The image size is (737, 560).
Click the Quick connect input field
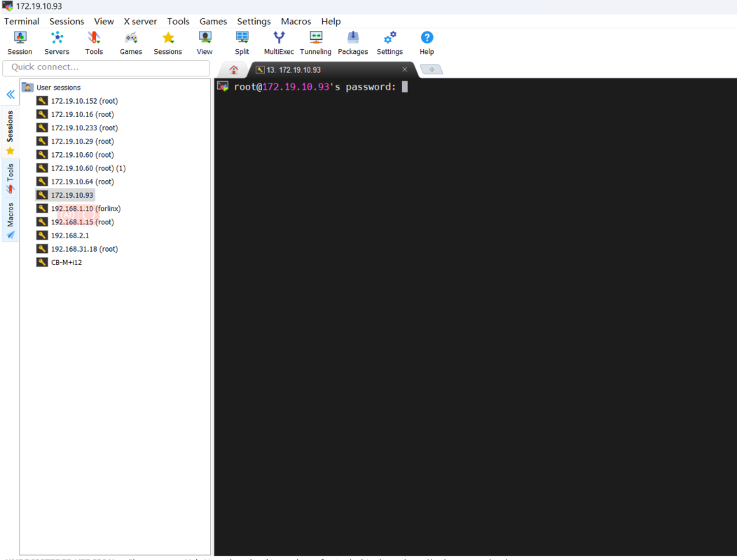[x=106, y=67]
